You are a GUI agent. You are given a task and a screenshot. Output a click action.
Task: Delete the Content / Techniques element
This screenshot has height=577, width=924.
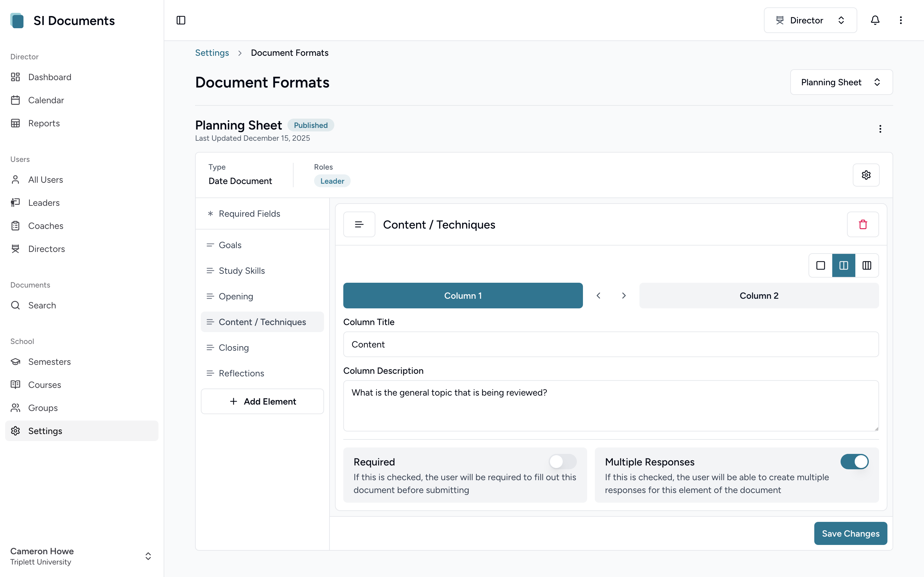863,224
